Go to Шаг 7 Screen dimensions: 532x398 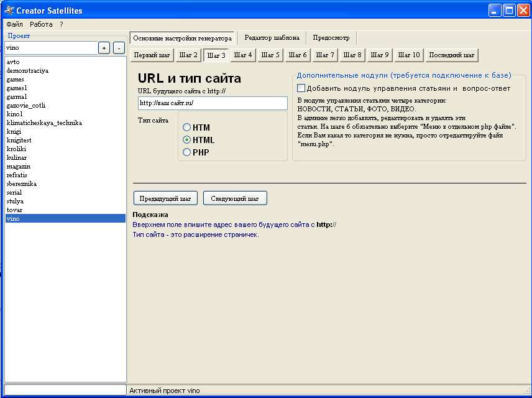tap(325, 55)
